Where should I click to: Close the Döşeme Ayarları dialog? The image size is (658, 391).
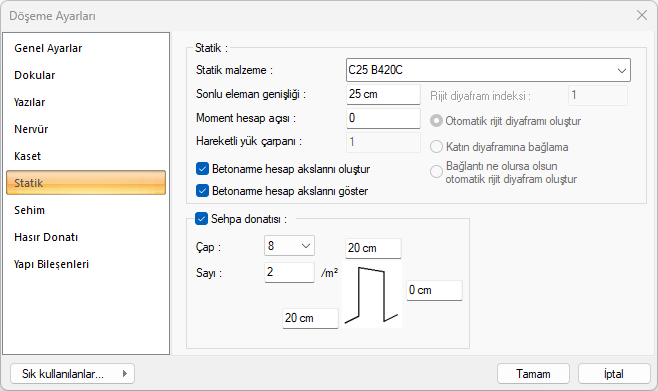(x=642, y=16)
